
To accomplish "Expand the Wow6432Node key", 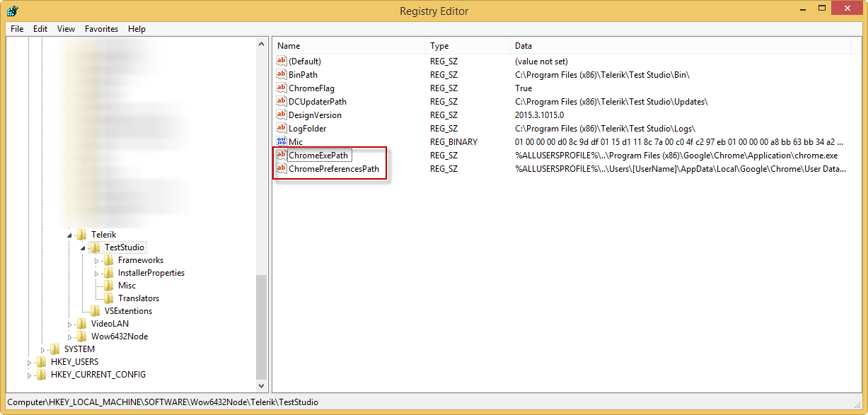I will pyautogui.click(x=70, y=337).
